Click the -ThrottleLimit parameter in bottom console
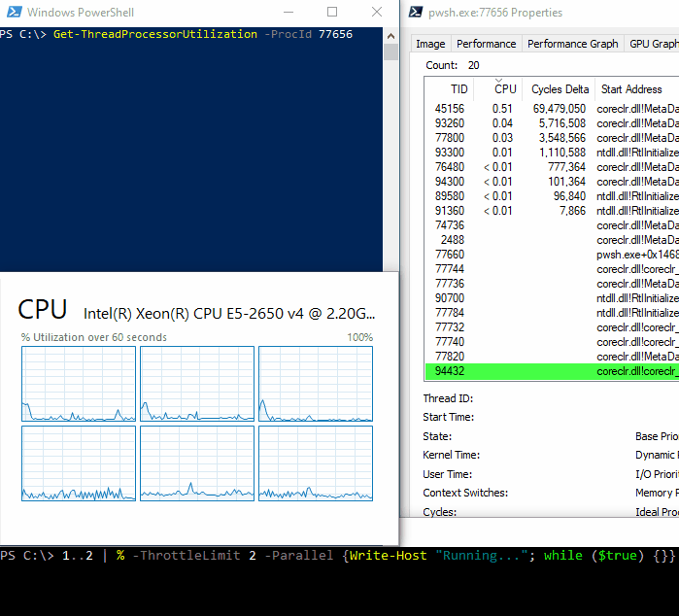679x616 pixels. click(187, 556)
